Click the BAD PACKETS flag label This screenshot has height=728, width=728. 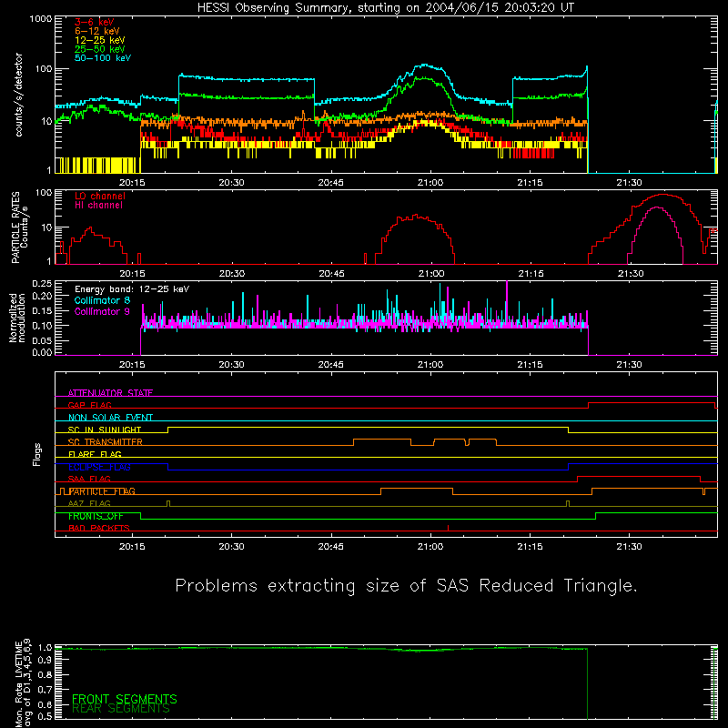(x=99, y=529)
